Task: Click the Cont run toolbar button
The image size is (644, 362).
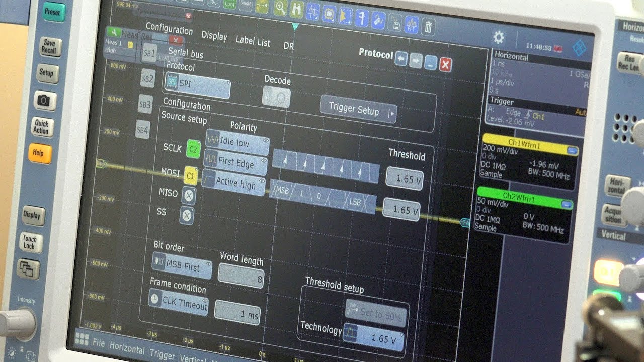Action: 229,4
